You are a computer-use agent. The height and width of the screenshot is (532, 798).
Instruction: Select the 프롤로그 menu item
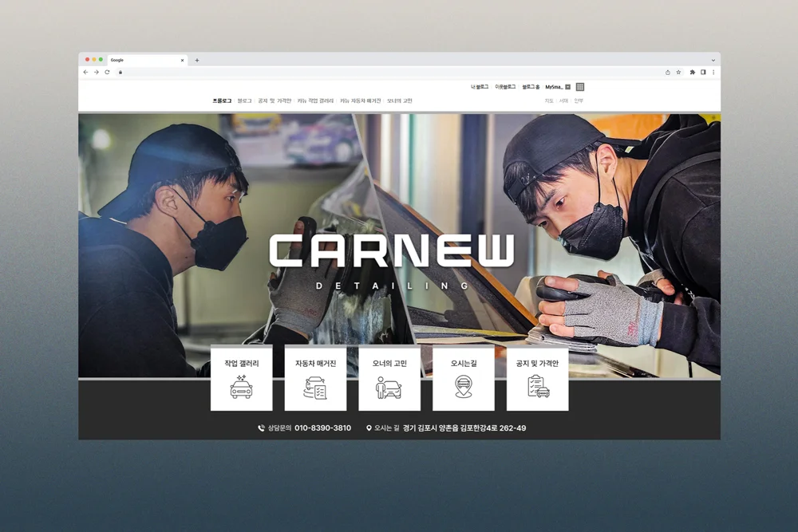tap(222, 100)
